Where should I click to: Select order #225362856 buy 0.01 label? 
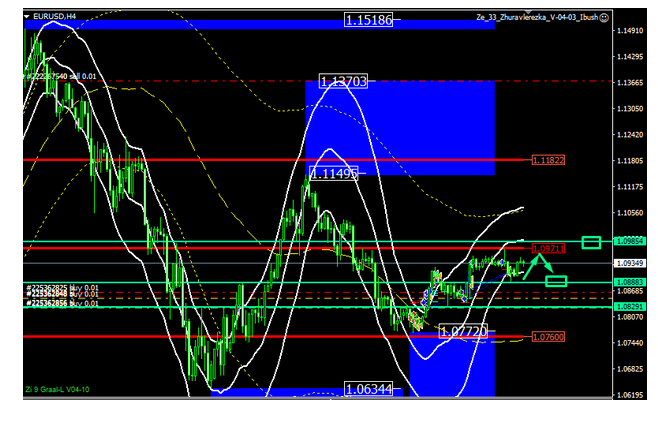coord(62,303)
